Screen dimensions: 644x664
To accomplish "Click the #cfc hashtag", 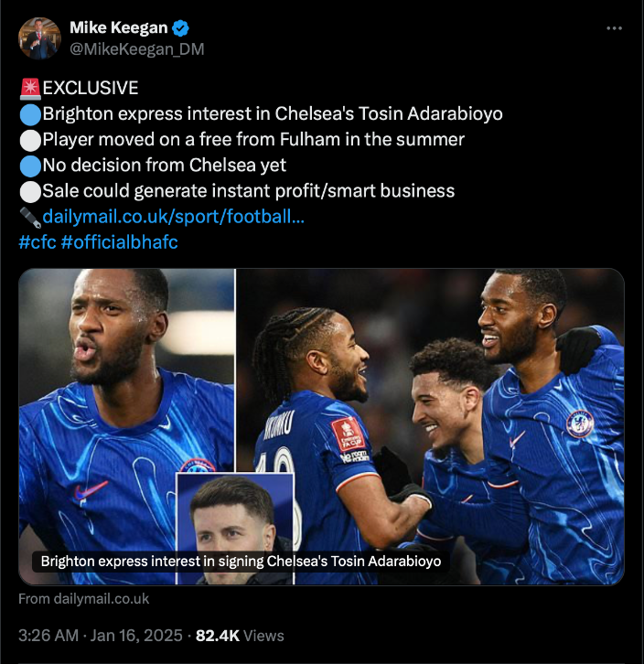I will point(37,242).
